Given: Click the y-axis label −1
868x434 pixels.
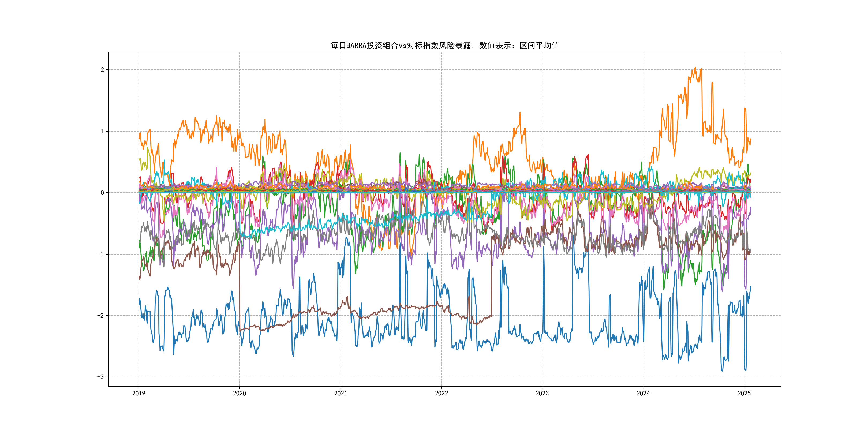Looking at the screenshot, I should point(100,255).
